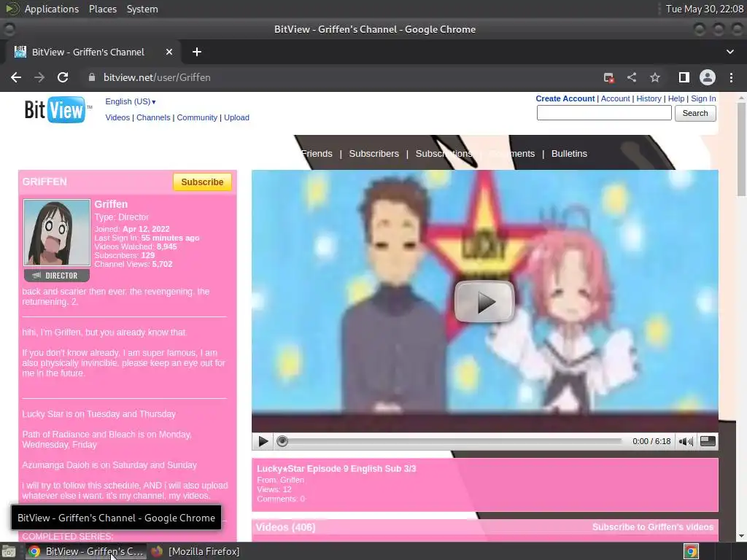Open the Channels link
This screenshot has height=560, width=747.
click(x=153, y=117)
